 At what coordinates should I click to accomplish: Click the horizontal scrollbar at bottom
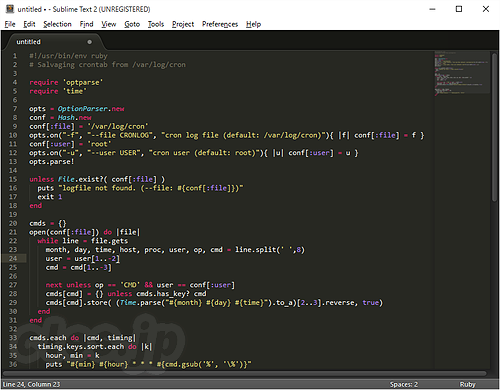244,374
